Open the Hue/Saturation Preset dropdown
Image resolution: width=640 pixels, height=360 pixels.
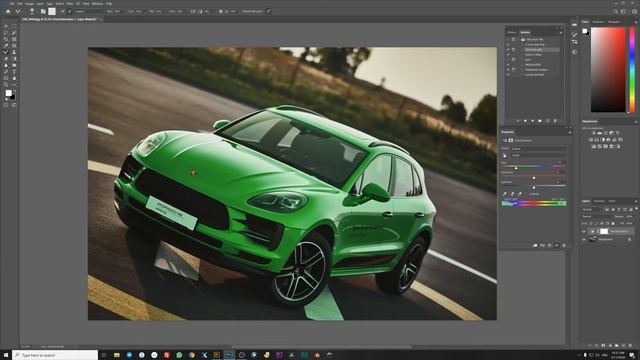pyautogui.click(x=539, y=149)
